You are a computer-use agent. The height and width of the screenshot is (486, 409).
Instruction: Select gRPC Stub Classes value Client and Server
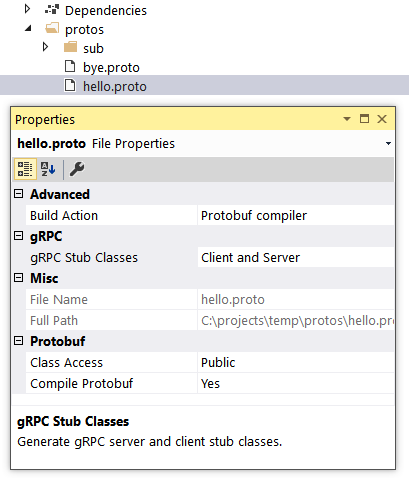coord(296,257)
